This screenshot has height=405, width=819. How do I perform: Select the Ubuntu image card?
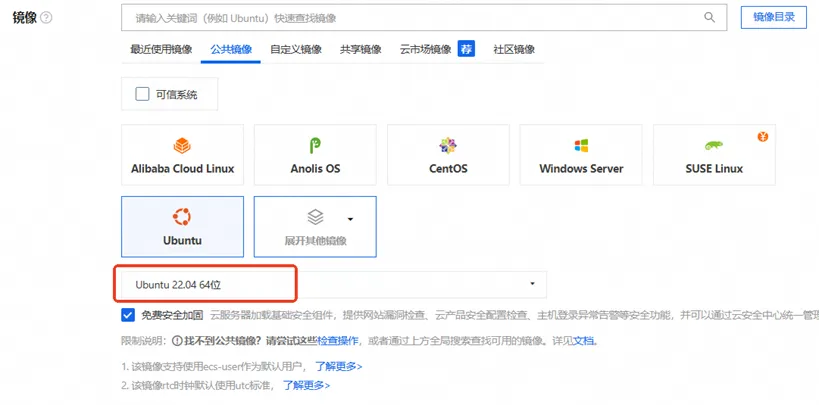tap(182, 227)
